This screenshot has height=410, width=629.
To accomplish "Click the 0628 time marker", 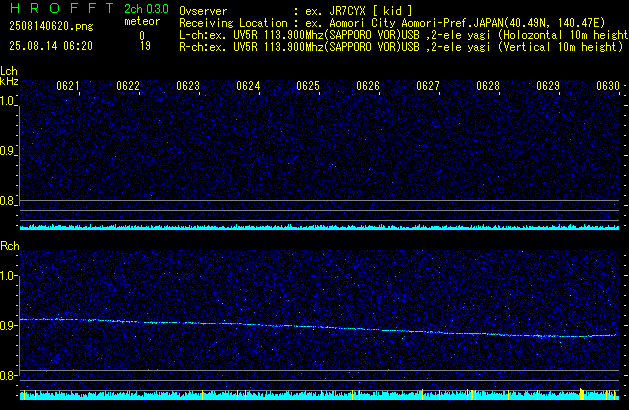I will (x=488, y=86).
